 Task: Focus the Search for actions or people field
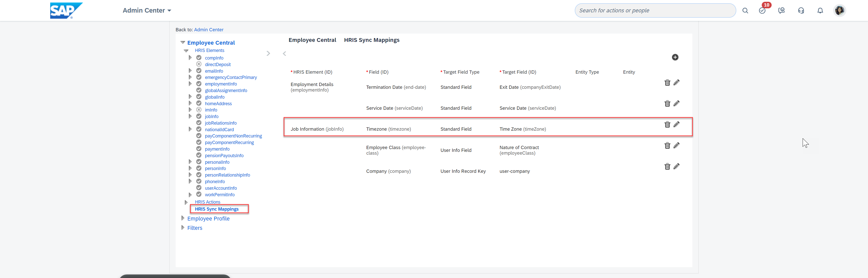[655, 10]
